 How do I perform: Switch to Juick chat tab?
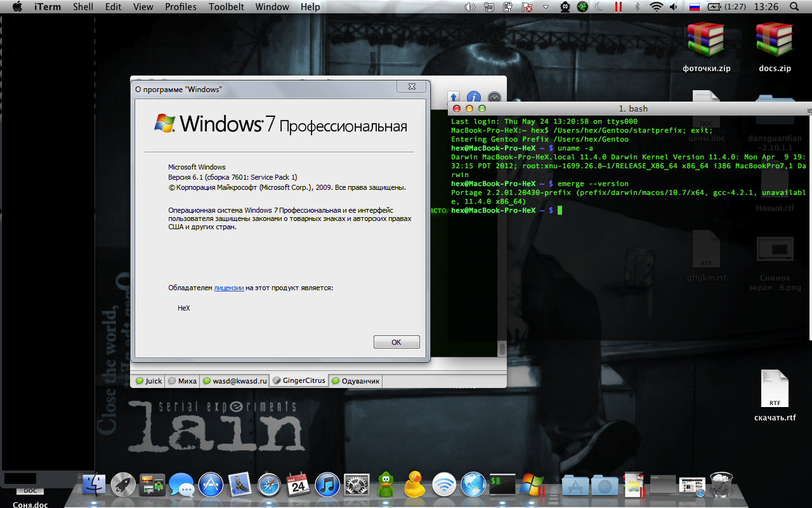[148, 381]
